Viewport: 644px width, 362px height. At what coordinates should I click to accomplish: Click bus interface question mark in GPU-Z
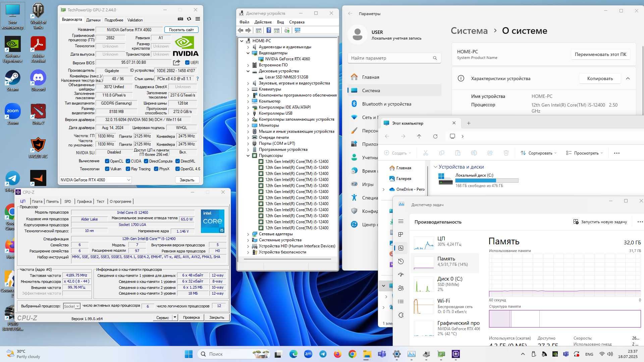point(198,79)
